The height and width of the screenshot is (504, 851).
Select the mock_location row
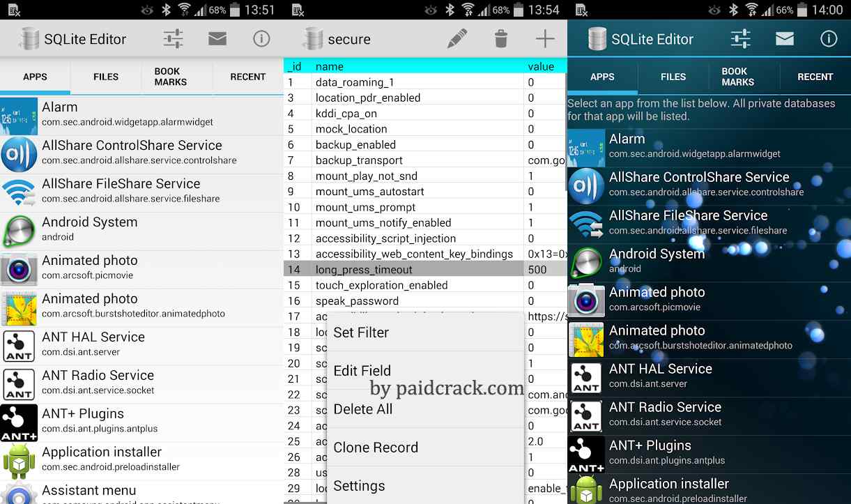[425, 129]
